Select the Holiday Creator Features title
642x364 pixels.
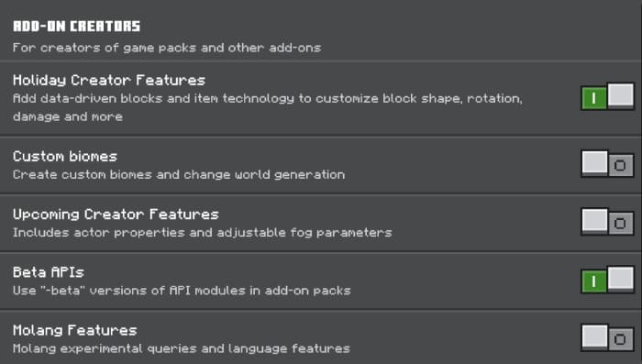[109, 81]
